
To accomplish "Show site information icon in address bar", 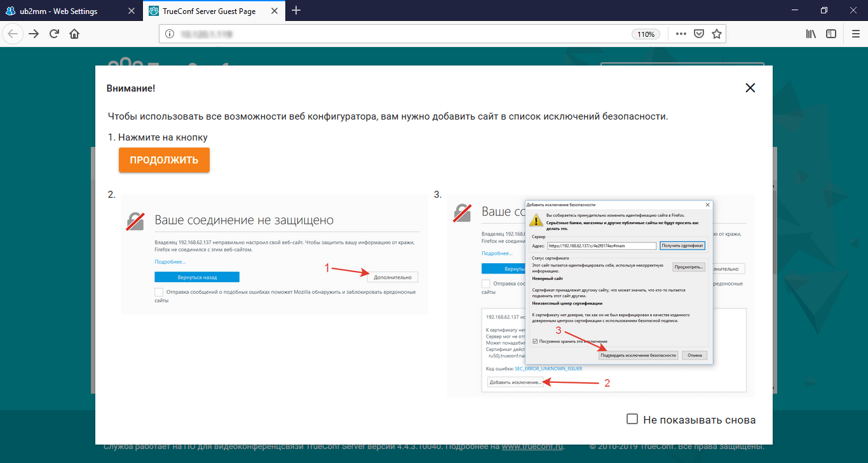I will (170, 34).
